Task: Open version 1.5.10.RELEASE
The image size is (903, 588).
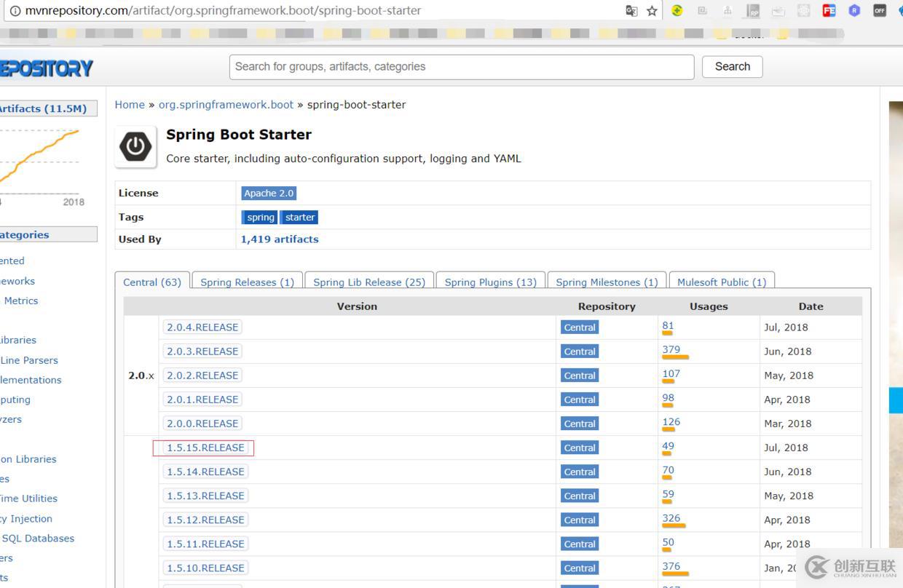Action: point(205,568)
